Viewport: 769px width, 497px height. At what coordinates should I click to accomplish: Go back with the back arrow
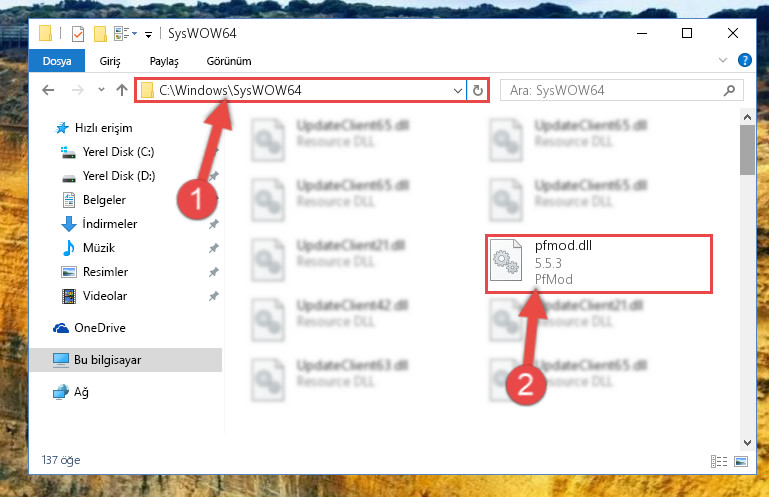pyautogui.click(x=48, y=90)
